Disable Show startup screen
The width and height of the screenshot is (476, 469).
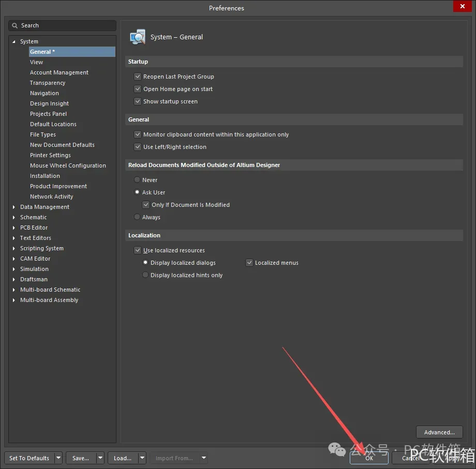(138, 101)
